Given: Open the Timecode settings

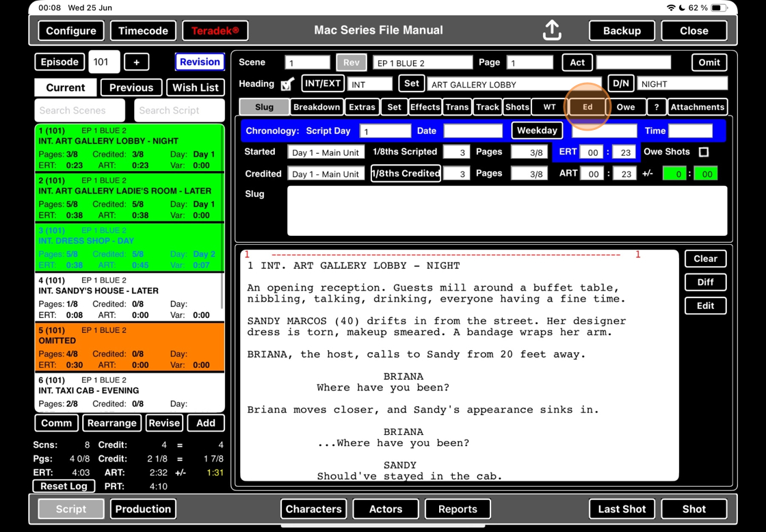Looking at the screenshot, I should (x=143, y=31).
